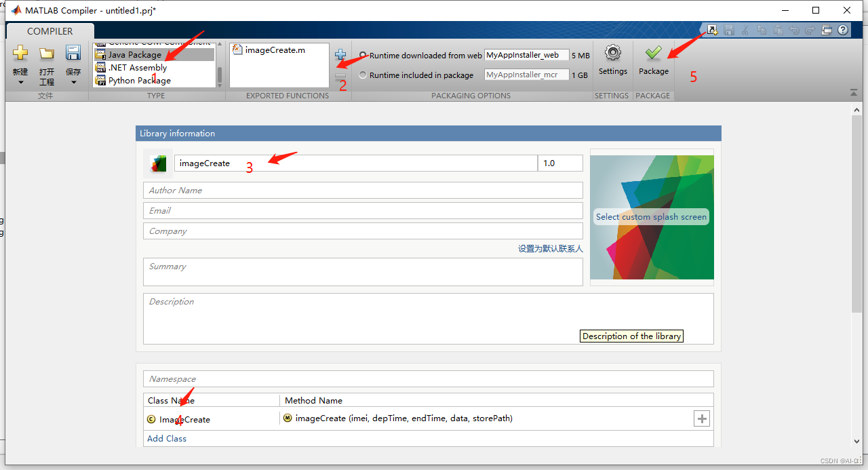This screenshot has height=470, width=868.
Task: Select .NET Assembly in the type list
Action: [138, 68]
